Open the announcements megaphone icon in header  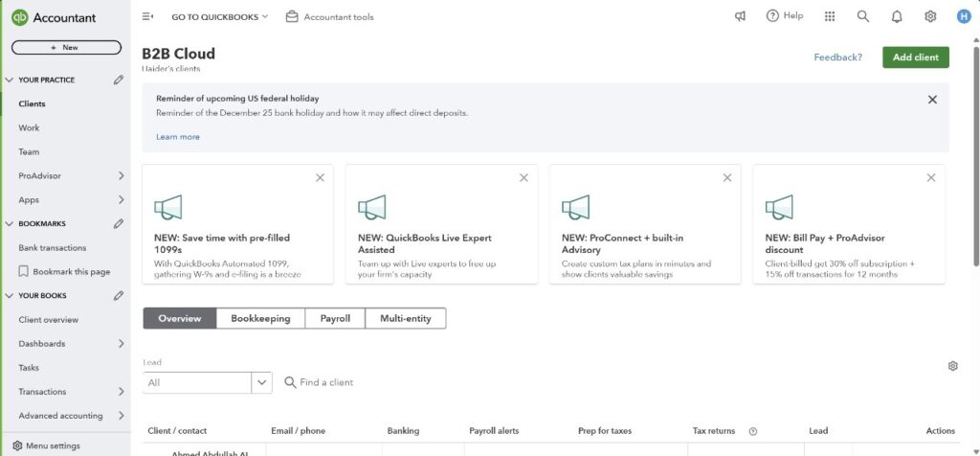click(x=740, y=17)
